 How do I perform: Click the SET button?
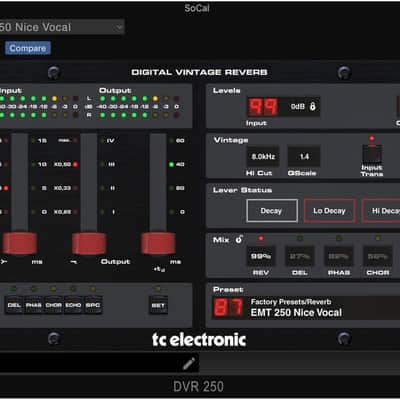click(158, 305)
